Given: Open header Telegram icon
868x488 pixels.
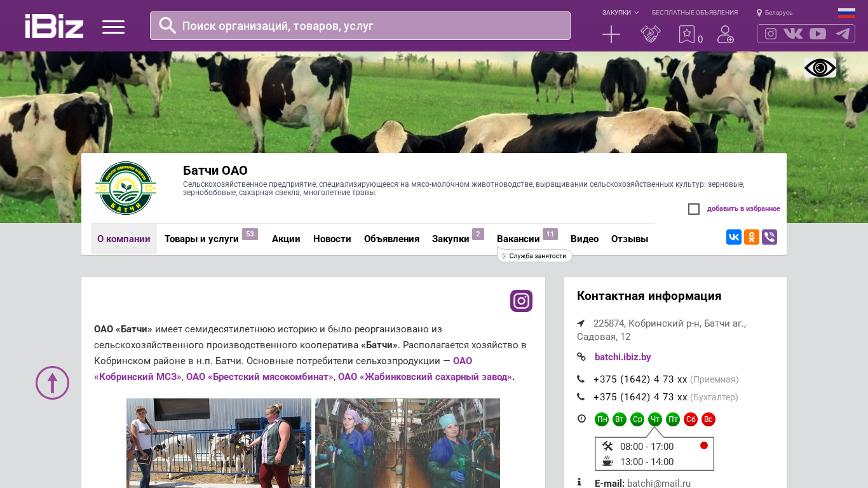Looking at the screenshot, I should coord(843,34).
